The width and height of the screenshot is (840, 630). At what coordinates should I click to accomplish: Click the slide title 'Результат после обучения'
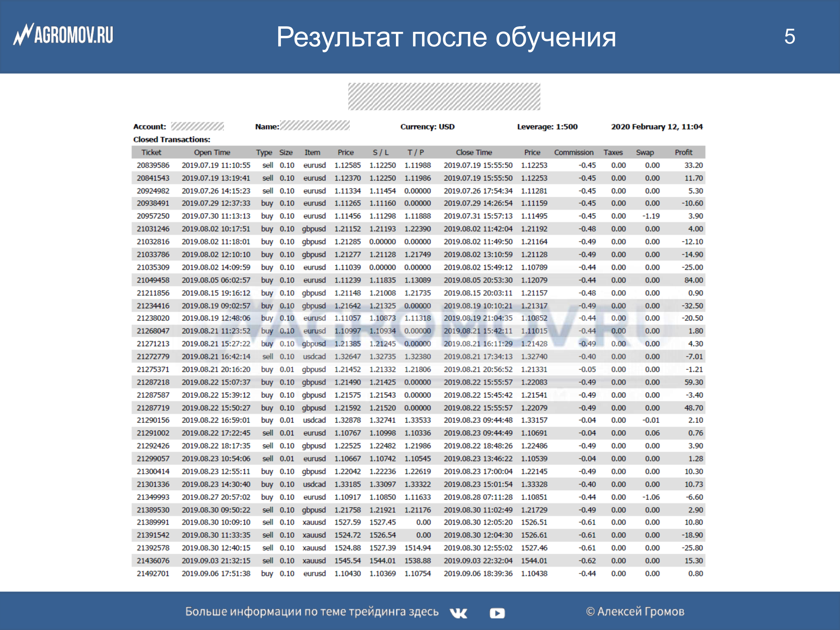[x=446, y=37]
